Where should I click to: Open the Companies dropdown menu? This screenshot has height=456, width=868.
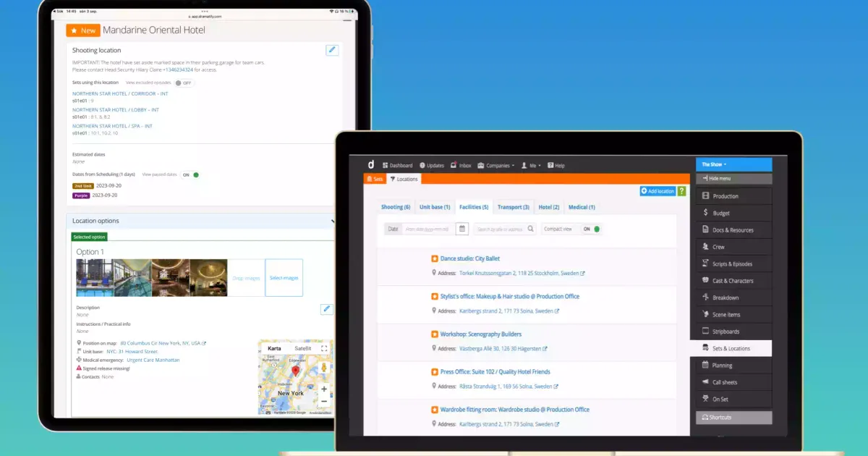(496, 166)
